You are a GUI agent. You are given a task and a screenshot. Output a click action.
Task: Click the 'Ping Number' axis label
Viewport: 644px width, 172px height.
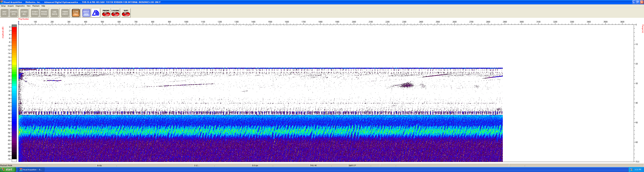tap(23, 19)
